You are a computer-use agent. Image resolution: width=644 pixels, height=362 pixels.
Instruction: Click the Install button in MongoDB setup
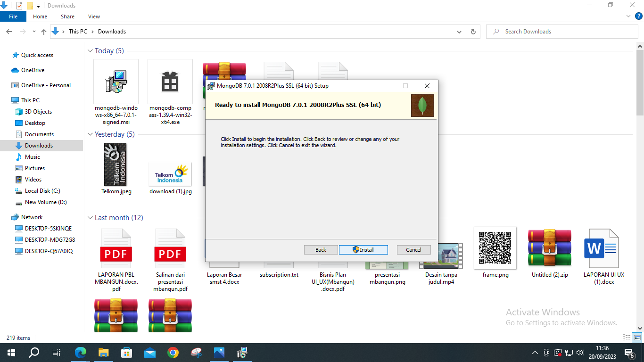point(363,250)
